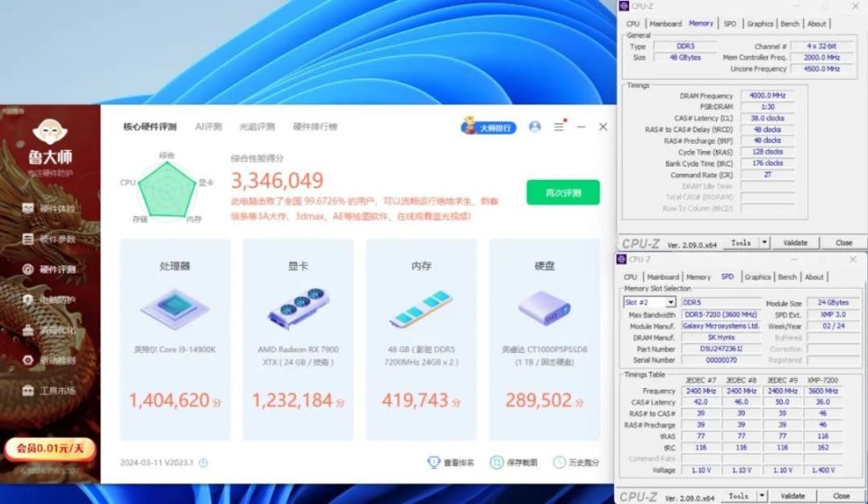The width and height of the screenshot is (868, 504).
Task: Open Memory tab in lower CPU-Z window
Action: click(698, 277)
